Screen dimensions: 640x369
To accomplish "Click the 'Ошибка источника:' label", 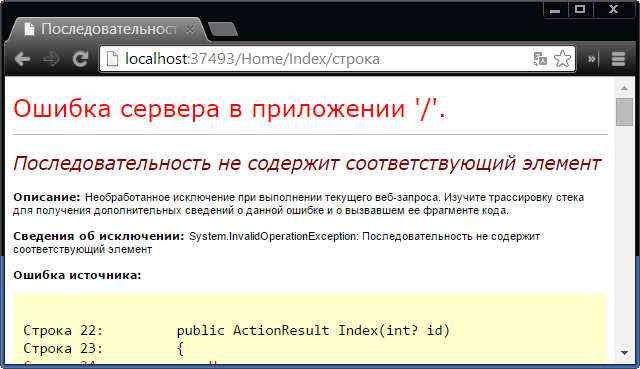I will pyautogui.click(x=77, y=275).
